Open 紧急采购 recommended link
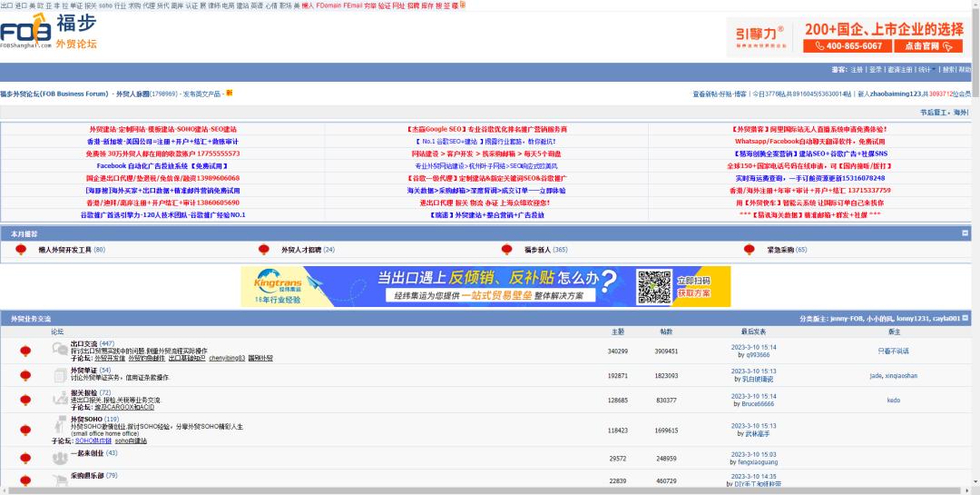 (780, 250)
